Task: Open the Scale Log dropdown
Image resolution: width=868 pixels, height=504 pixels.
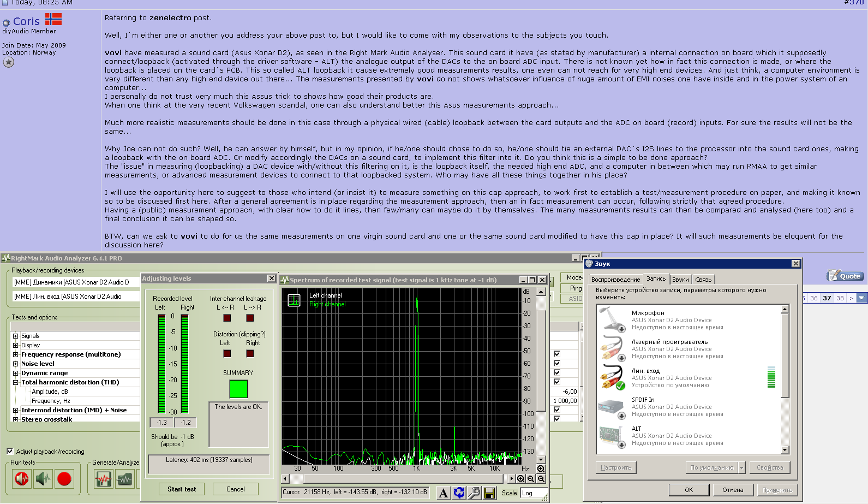Action: coord(534,493)
